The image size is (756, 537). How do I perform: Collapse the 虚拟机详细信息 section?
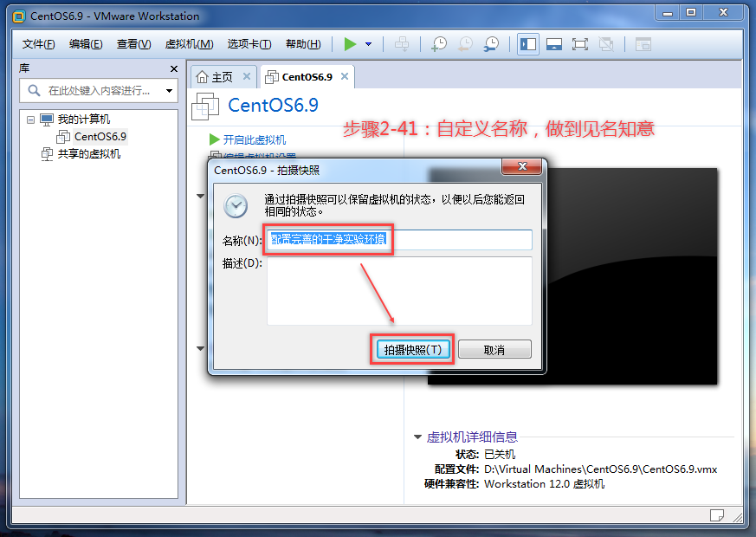point(417,437)
